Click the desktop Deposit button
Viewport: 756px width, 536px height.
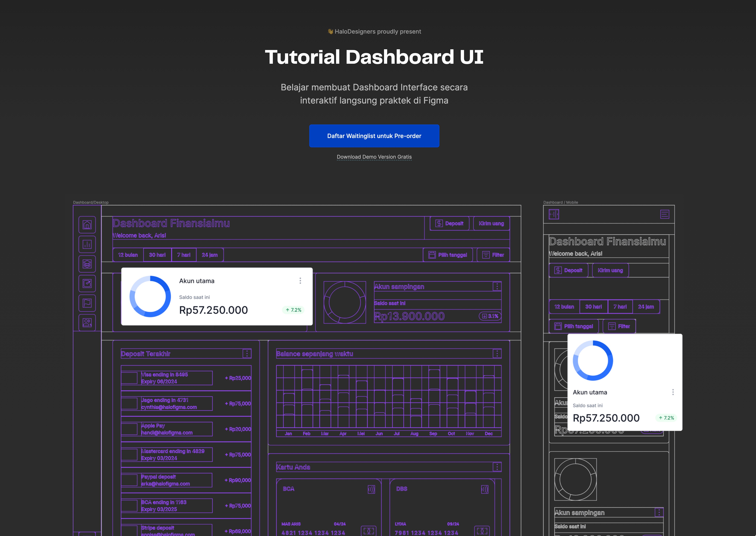click(x=449, y=223)
